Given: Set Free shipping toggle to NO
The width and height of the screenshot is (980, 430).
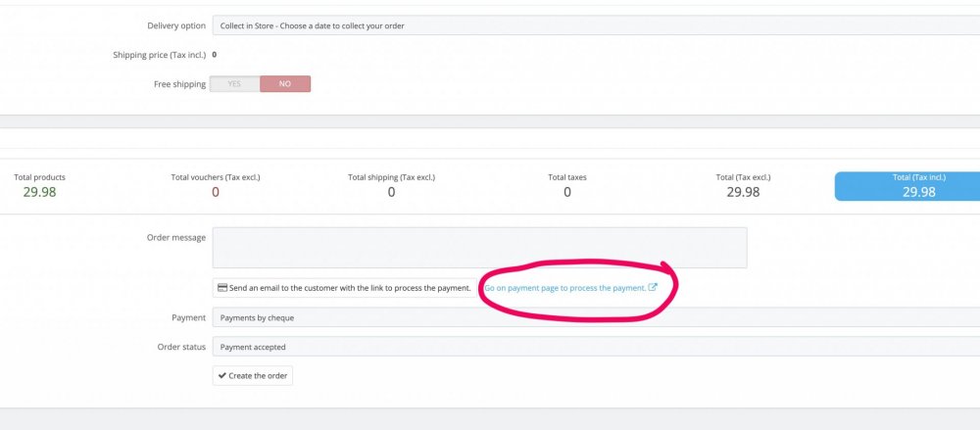Looking at the screenshot, I should (x=285, y=84).
